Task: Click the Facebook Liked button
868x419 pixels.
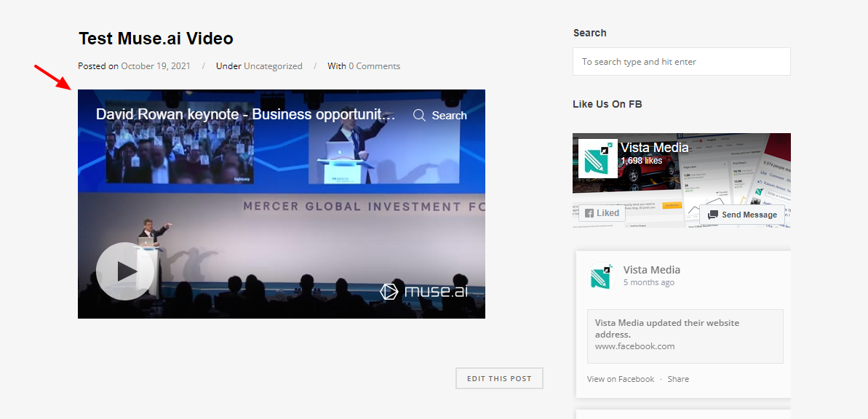Action: tap(602, 213)
